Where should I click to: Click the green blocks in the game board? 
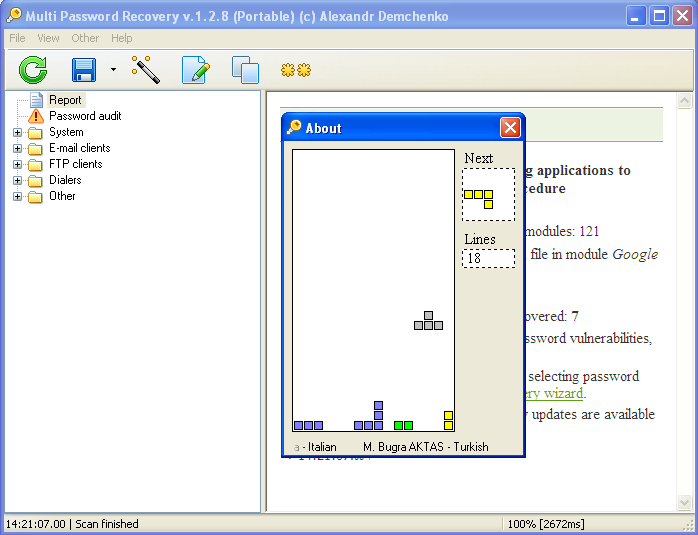(x=403, y=426)
